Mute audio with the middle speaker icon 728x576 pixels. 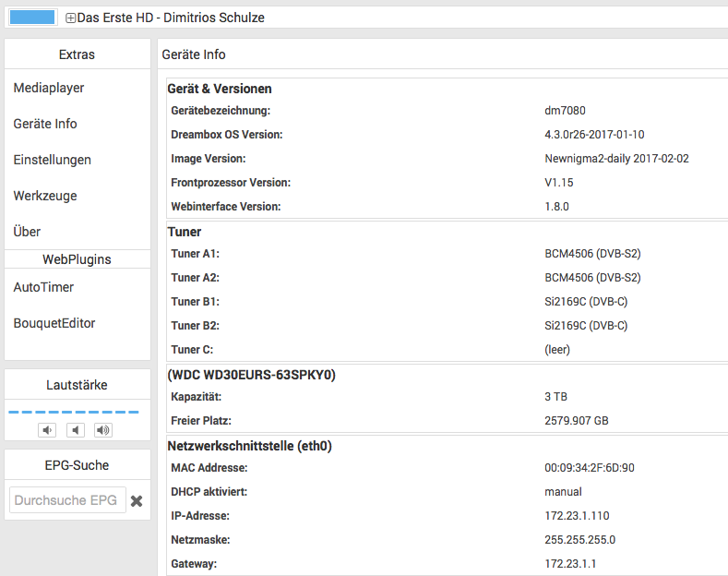(x=76, y=429)
